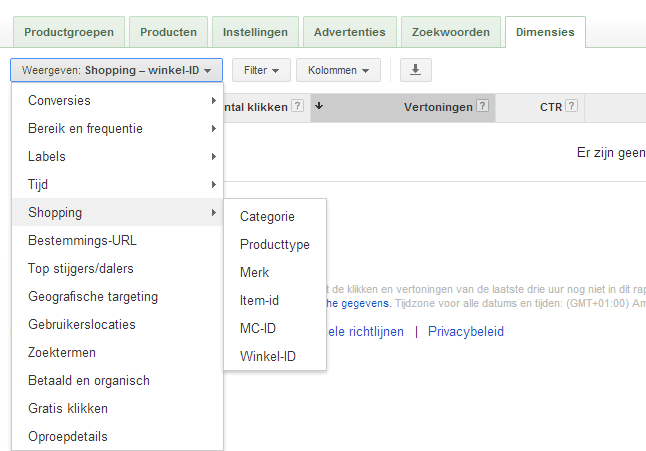Viewport: 646px width, 451px height.
Task: Select Bestemmings-URL from the menu
Action: pos(117,241)
